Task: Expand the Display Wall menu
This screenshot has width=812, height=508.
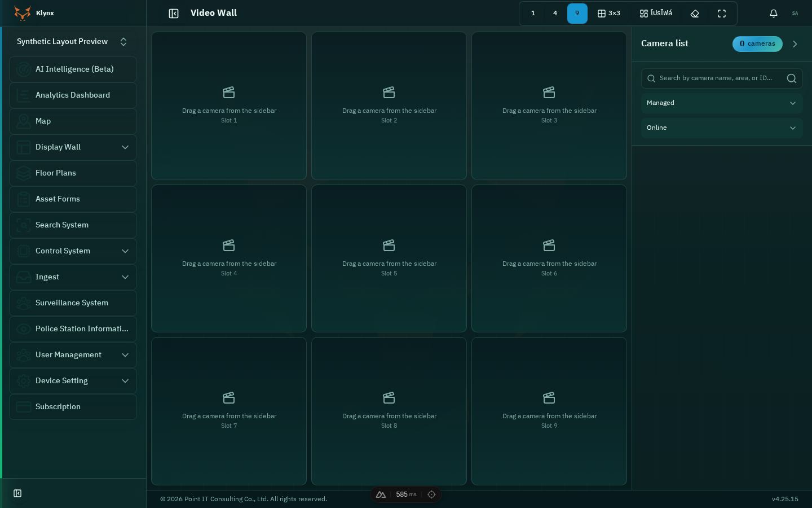Action: click(73, 147)
